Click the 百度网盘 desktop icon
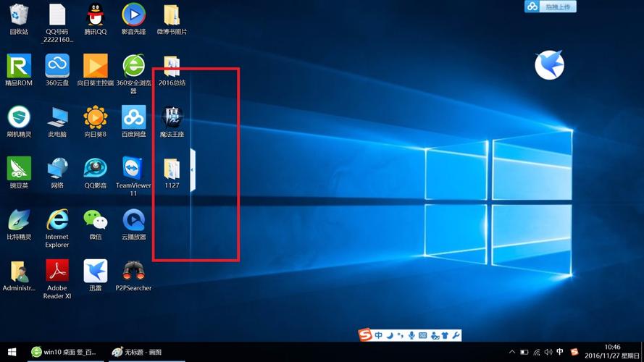Screen dimensions: 644x362 tap(133, 122)
